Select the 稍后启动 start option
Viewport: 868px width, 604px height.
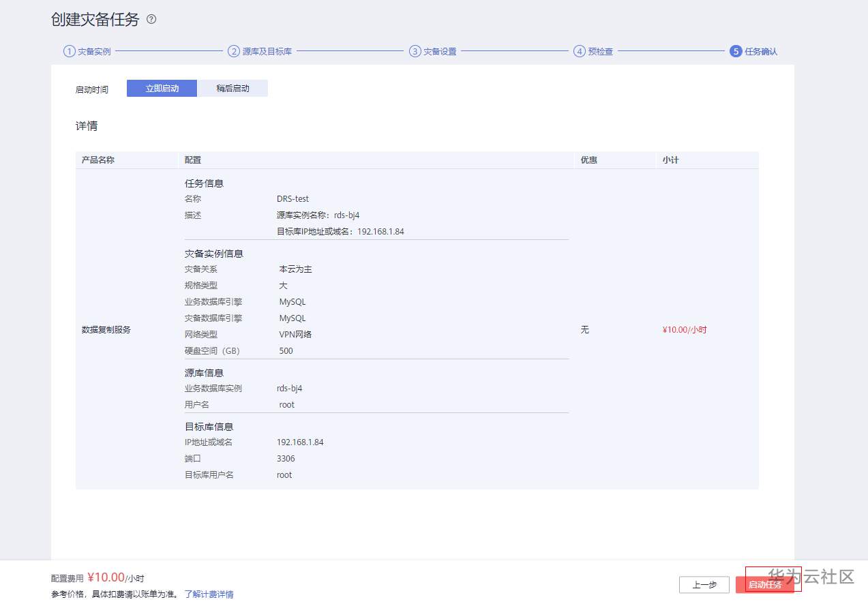pos(233,89)
